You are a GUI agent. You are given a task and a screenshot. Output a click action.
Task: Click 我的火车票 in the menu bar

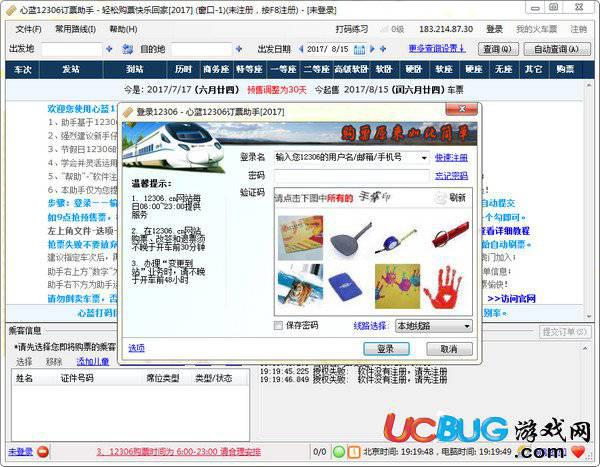coord(536,29)
